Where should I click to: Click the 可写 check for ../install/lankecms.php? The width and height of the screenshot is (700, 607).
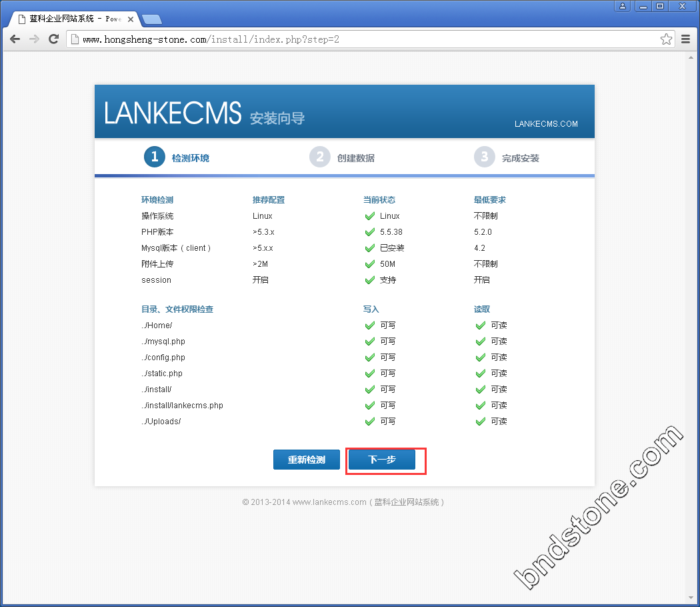click(x=369, y=406)
